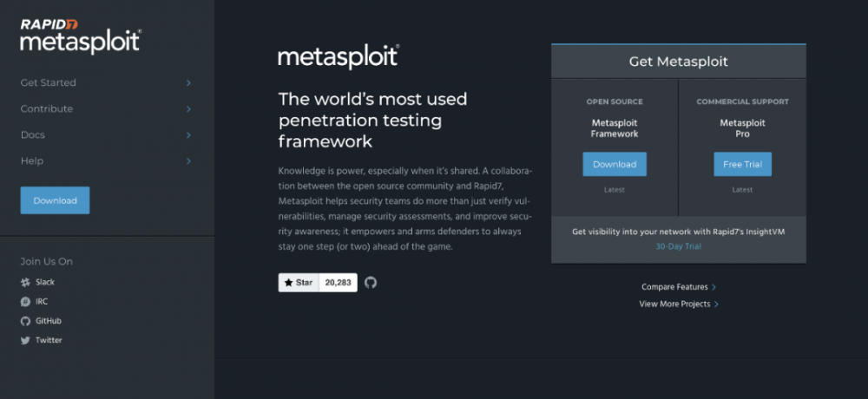Click the Twitter bird icon
This screenshot has width=868, height=399.
25,340
